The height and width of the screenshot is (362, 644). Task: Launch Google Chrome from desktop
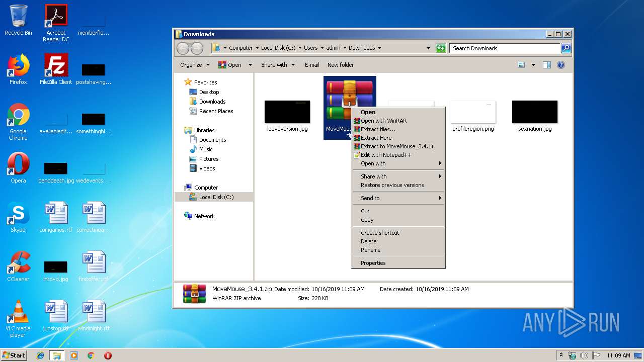(x=18, y=122)
